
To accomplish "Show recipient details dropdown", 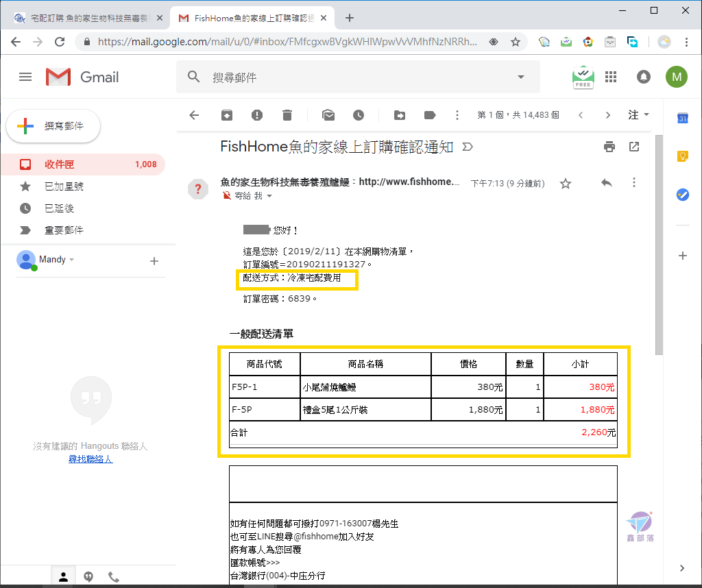I will (269, 196).
